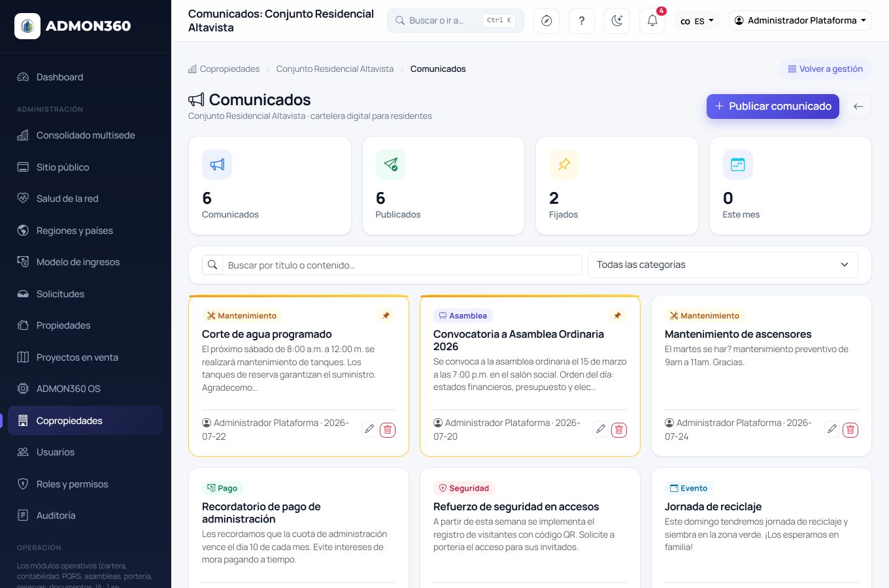This screenshot has width=889, height=588.
Task: Click title Mantenimiento de ascensores
Action: pyautogui.click(x=738, y=335)
